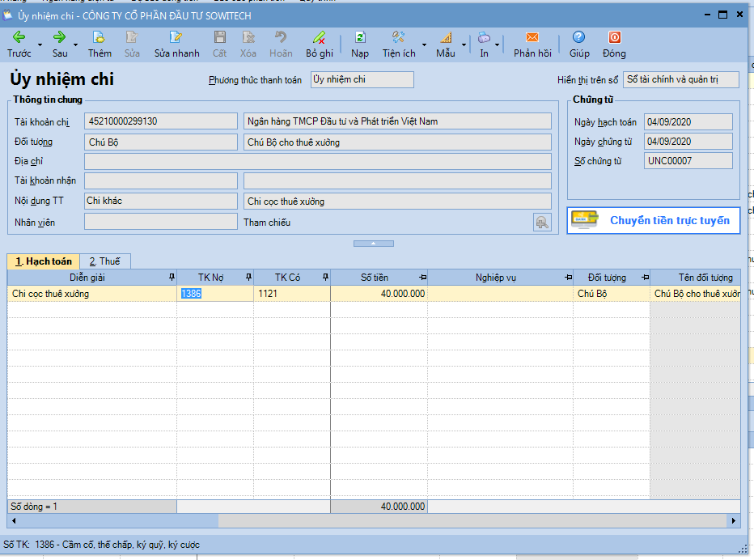This screenshot has width=754, height=560.
Task: Expand the In print dropdown arrow
Action: pos(497,45)
